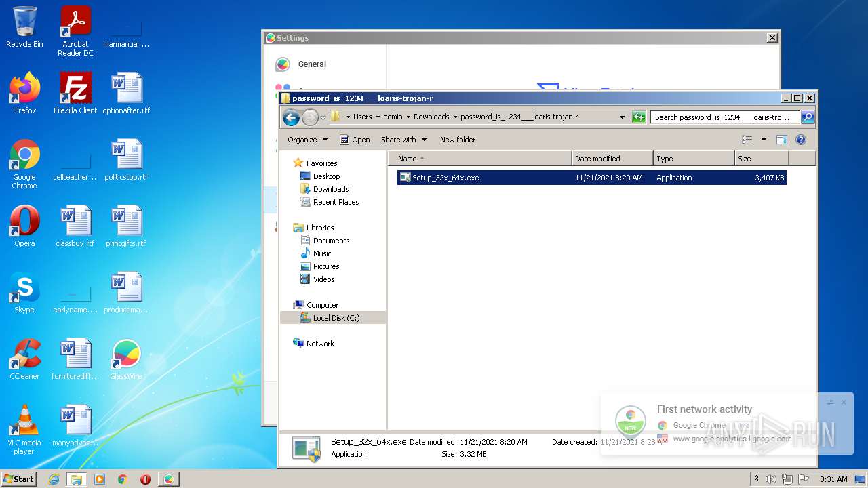Click the folder search input field

point(725,117)
